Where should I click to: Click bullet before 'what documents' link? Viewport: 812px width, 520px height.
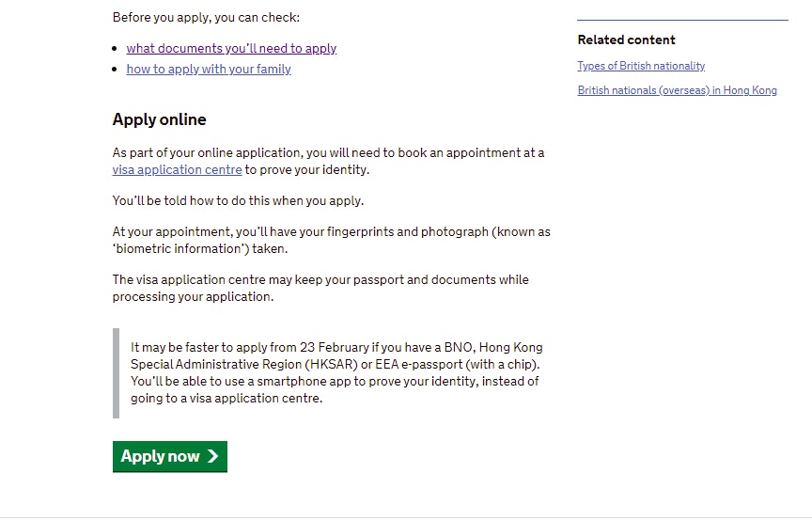coord(117,49)
